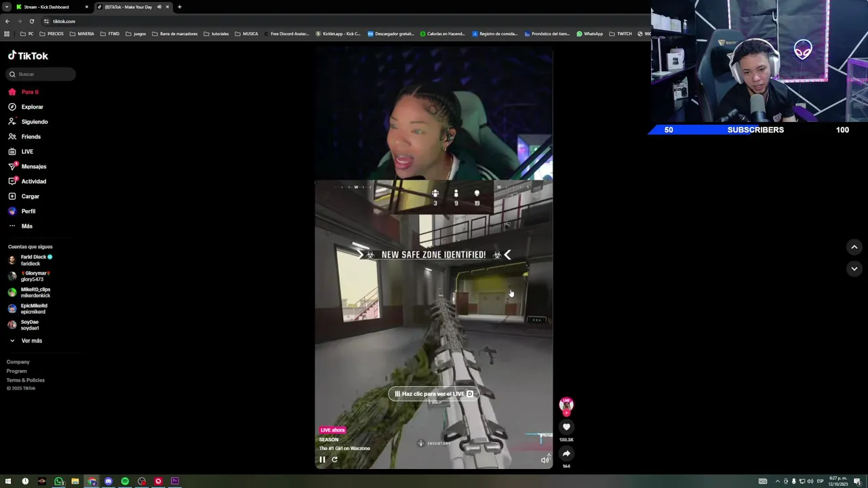Click the browser back arrow

7,21
